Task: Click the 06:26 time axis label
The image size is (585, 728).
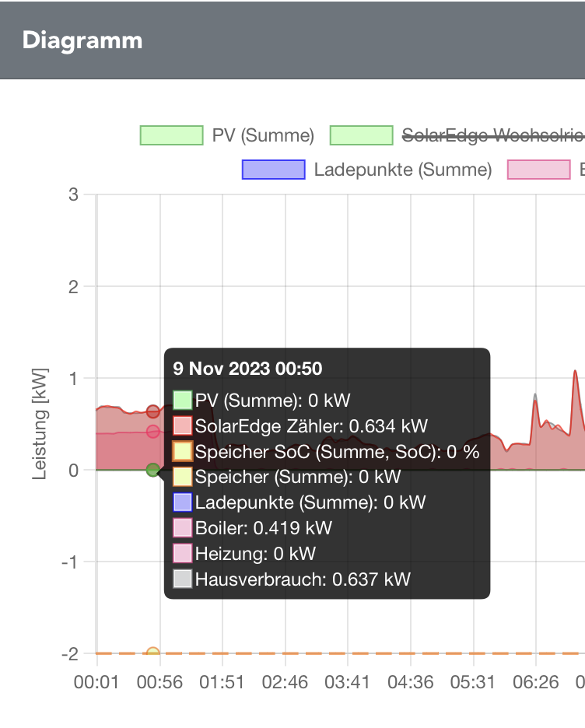Action: click(x=535, y=682)
